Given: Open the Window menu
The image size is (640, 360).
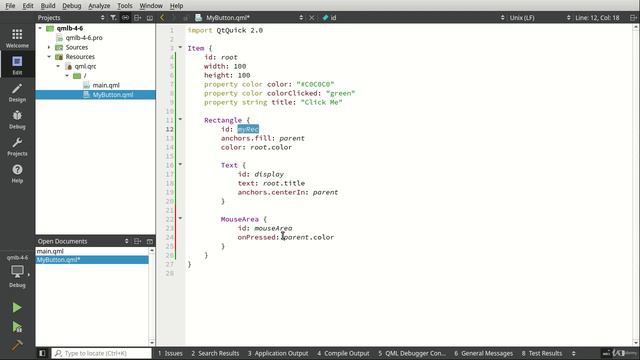Looking at the screenshot, I should (151, 6).
